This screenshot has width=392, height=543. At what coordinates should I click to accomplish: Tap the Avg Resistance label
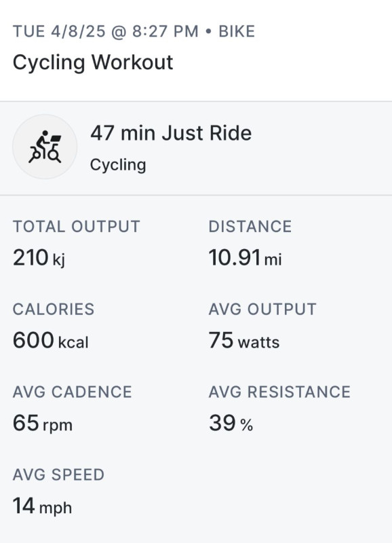coord(279,392)
